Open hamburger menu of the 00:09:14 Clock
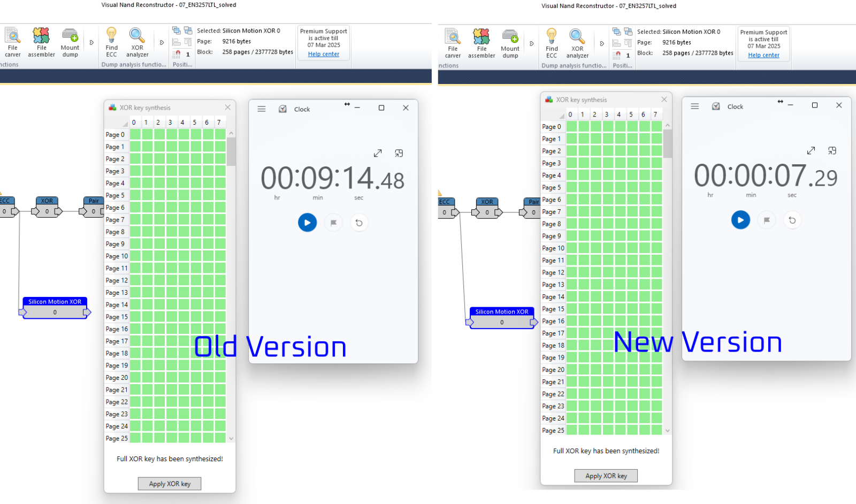The image size is (856, 504). [x=262, y=109]
